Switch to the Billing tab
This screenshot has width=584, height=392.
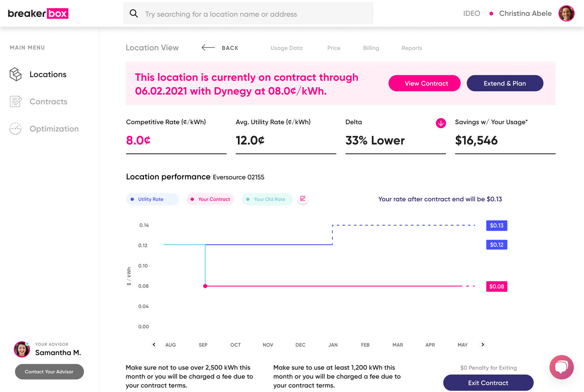(x=371, y=48)
